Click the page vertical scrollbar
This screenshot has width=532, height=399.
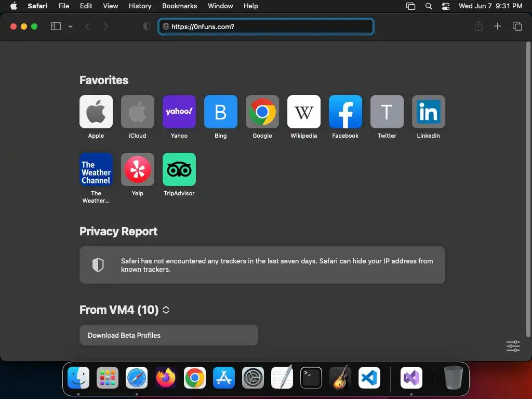coord(528,190)
